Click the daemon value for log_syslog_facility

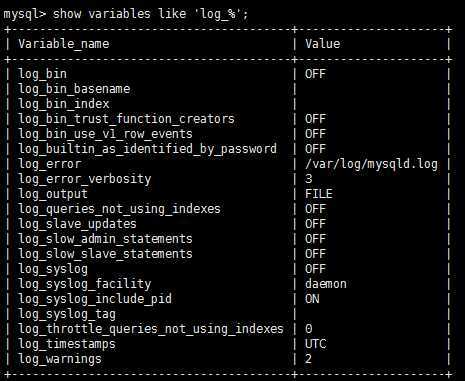pyautogui.click(x=326, y=284)
